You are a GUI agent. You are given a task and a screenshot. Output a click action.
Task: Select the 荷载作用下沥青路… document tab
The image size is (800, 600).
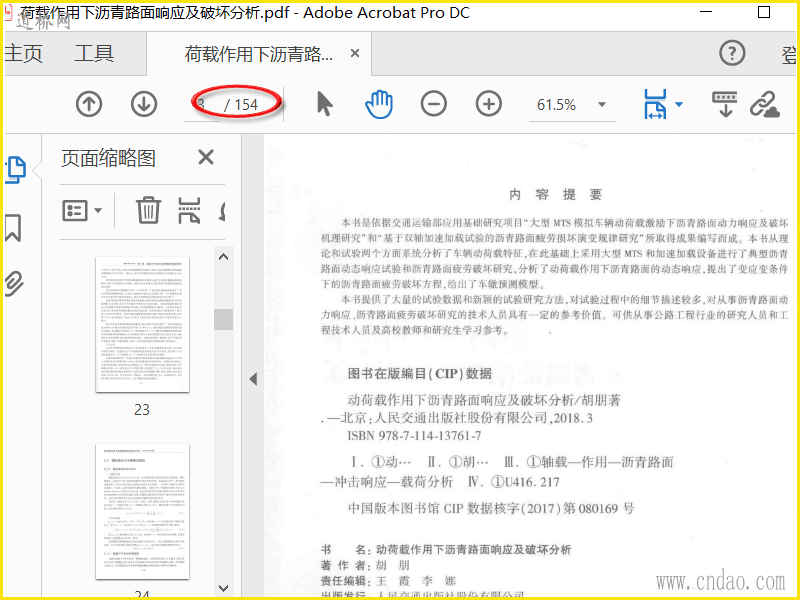[x=259, y=54]
